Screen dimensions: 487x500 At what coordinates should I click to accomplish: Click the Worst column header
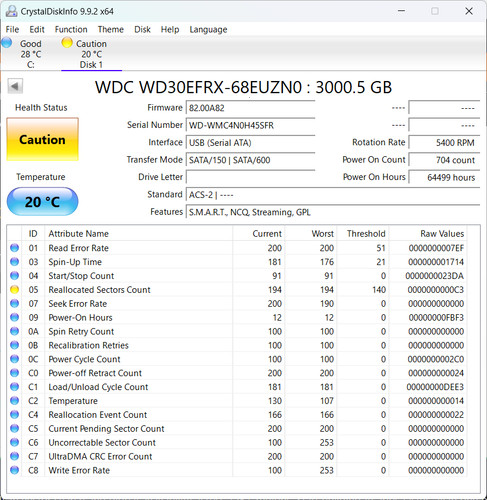(311, 234)
